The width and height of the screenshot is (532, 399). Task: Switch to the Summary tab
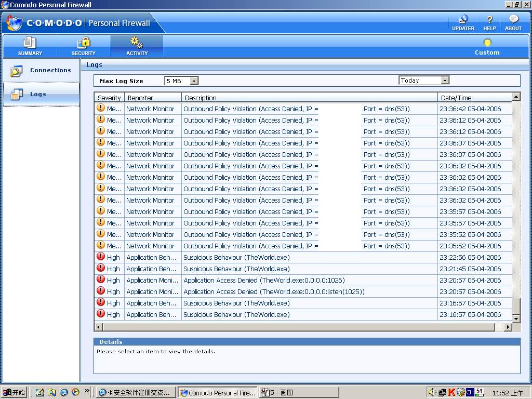click(30, 46)
